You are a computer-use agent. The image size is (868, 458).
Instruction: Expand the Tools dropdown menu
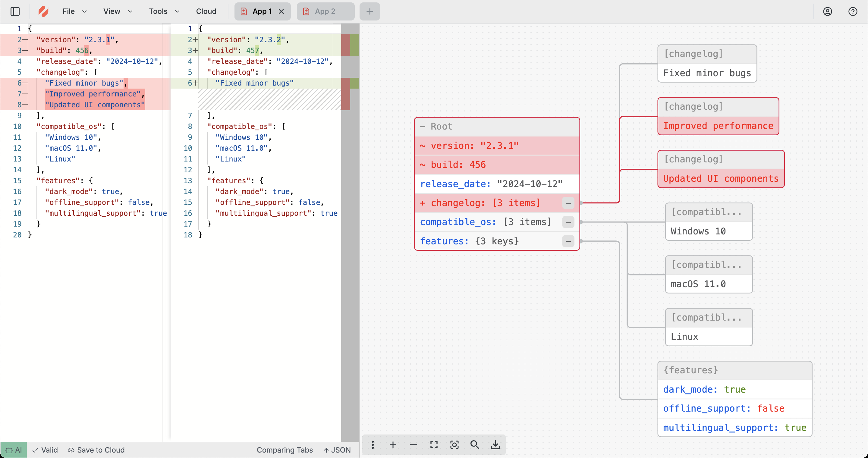click(x=164, y=11)
